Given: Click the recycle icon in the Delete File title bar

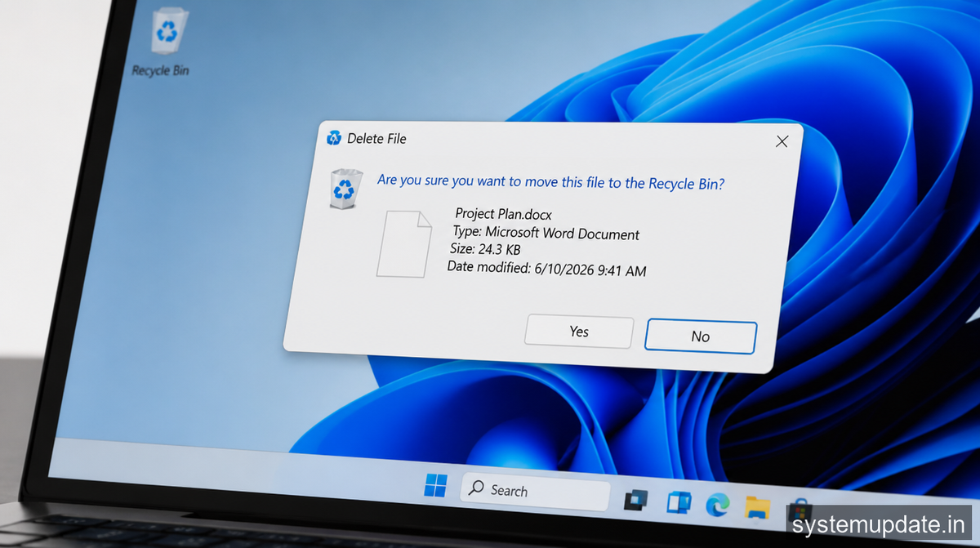Looking at the screenshot, I should pos(333,138).
